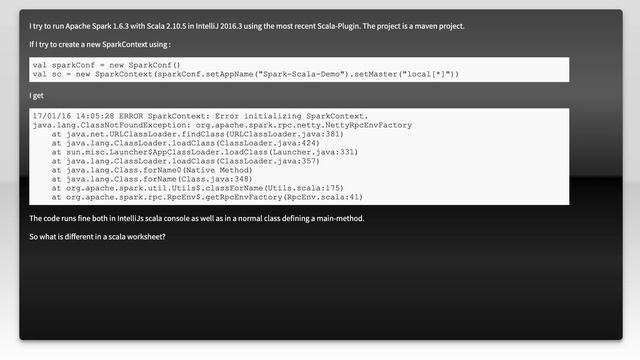Viewport: 640px width, 360px height.
Task: Click the Class.forName0(Native Method) line
Action: [x=152, y=170]
